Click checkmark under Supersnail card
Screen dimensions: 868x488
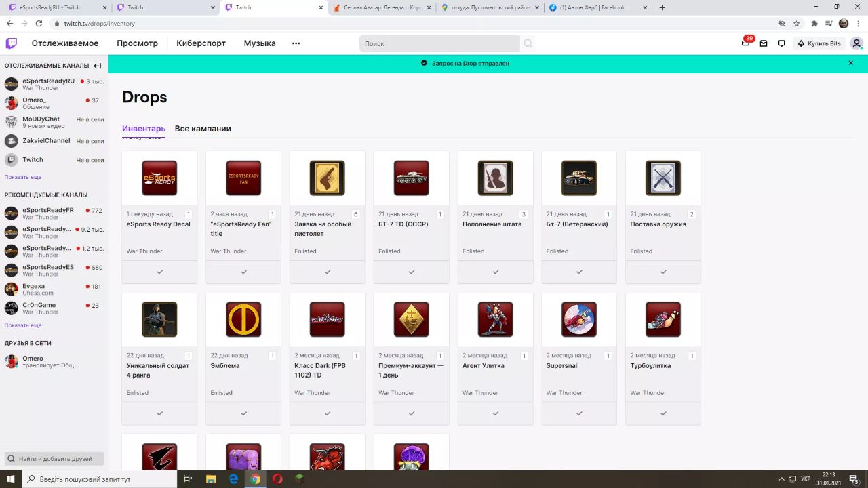click(579, 413)
